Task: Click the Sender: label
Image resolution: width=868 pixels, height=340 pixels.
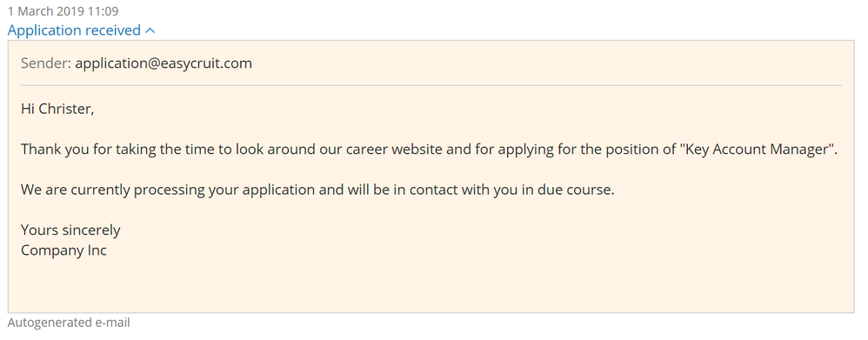Action: (x=46, y=63)
